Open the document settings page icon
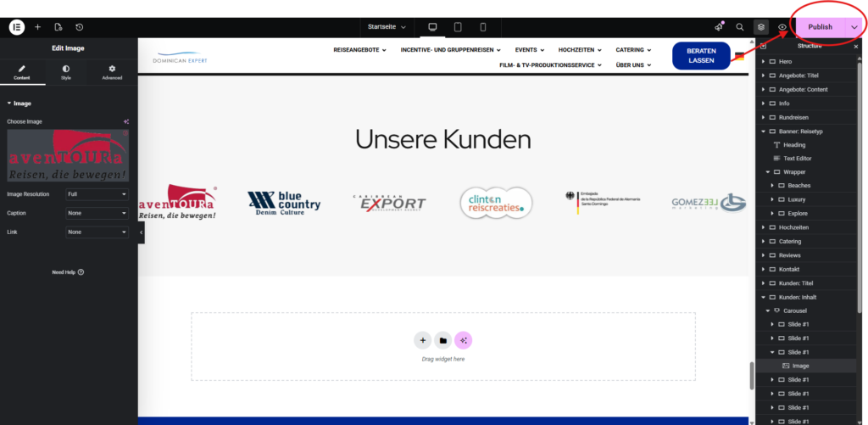The image size is (868, 425). click(x=58, y=26)
